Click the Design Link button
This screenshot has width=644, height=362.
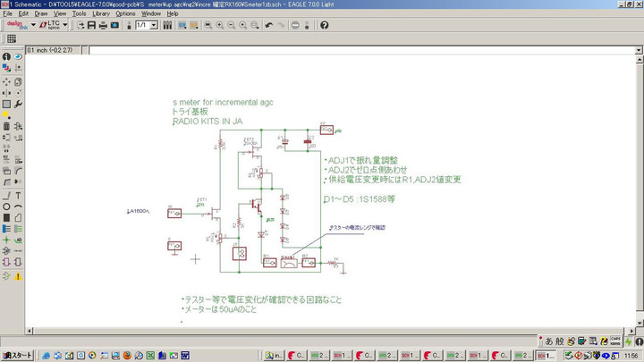tap(16, 25)
